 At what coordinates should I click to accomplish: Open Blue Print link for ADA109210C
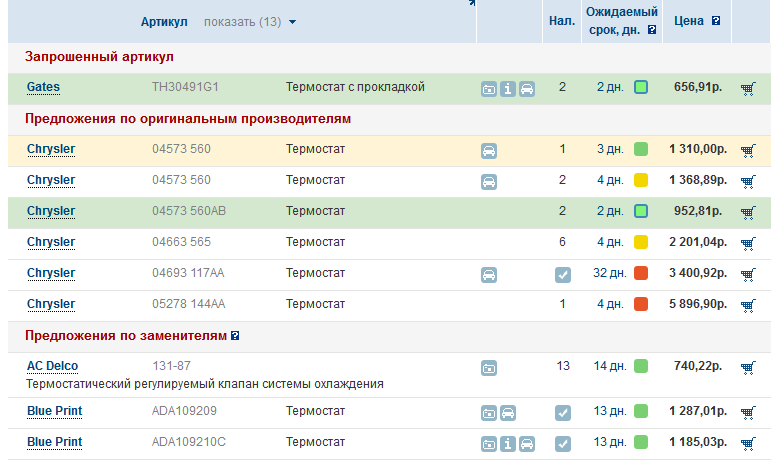(54, 442)
